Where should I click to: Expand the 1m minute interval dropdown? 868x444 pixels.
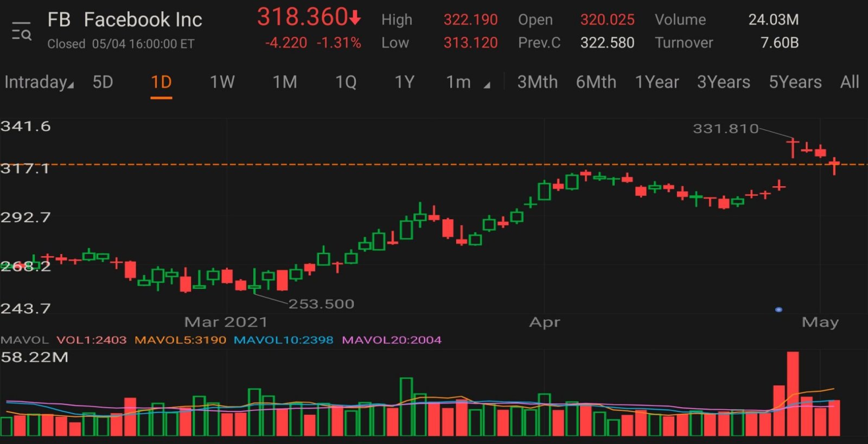pos(468,82)
